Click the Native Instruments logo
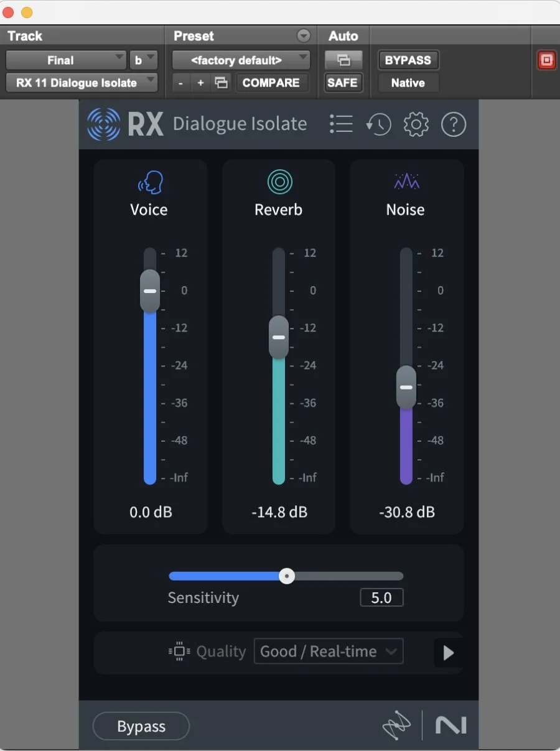560x751 pixels. click(451, 725)
